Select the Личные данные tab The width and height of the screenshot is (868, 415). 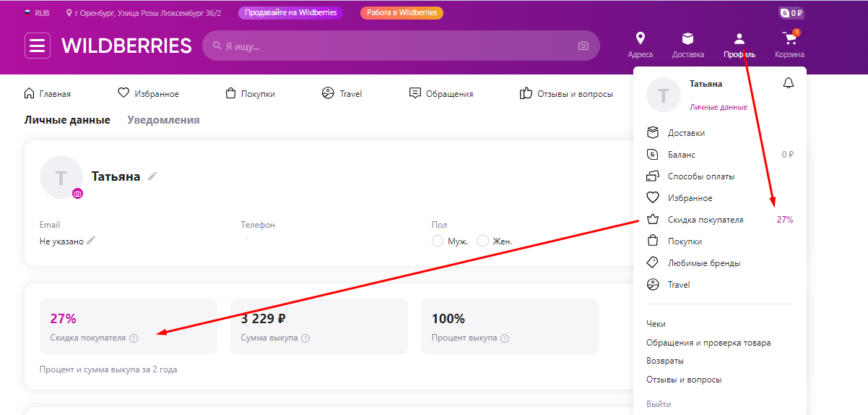pyautogui.click(x=67, y=120)
